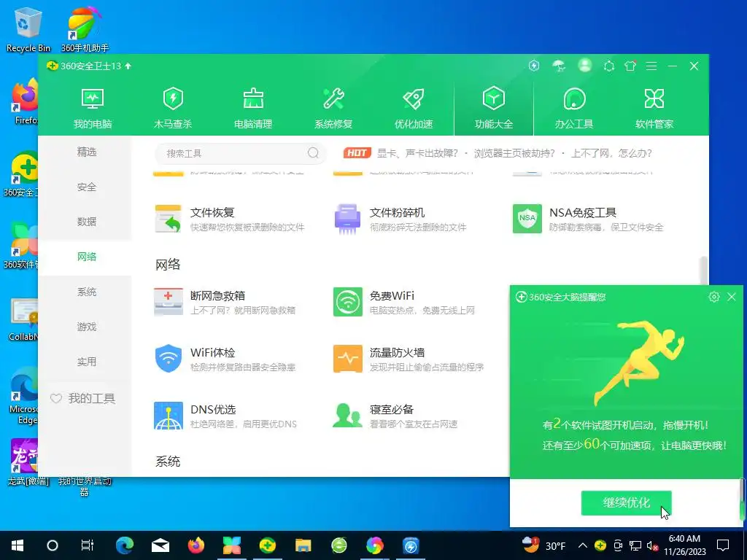Screen dimensions: 747x560
Task: Click 继续优化 button
Action: pyautogui.click(x=627, y=503)
